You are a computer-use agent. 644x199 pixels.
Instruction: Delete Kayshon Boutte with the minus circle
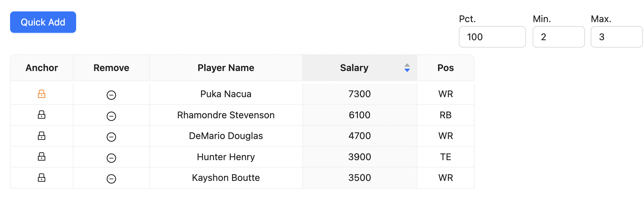click(x=111, y=179)
